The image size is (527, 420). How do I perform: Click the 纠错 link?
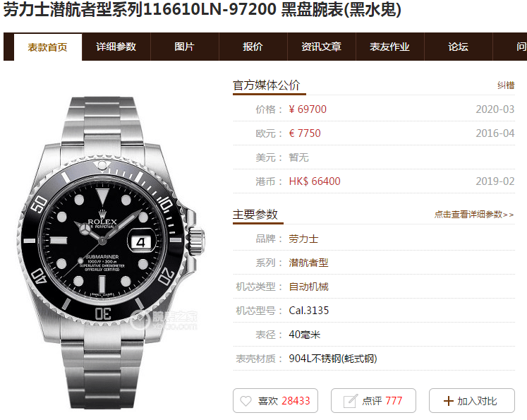pos(506,85)
